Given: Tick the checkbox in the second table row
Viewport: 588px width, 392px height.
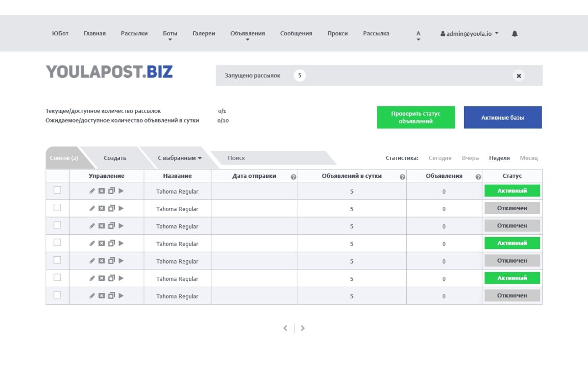Looking at the screenshot, I should (x=57, y=208).
